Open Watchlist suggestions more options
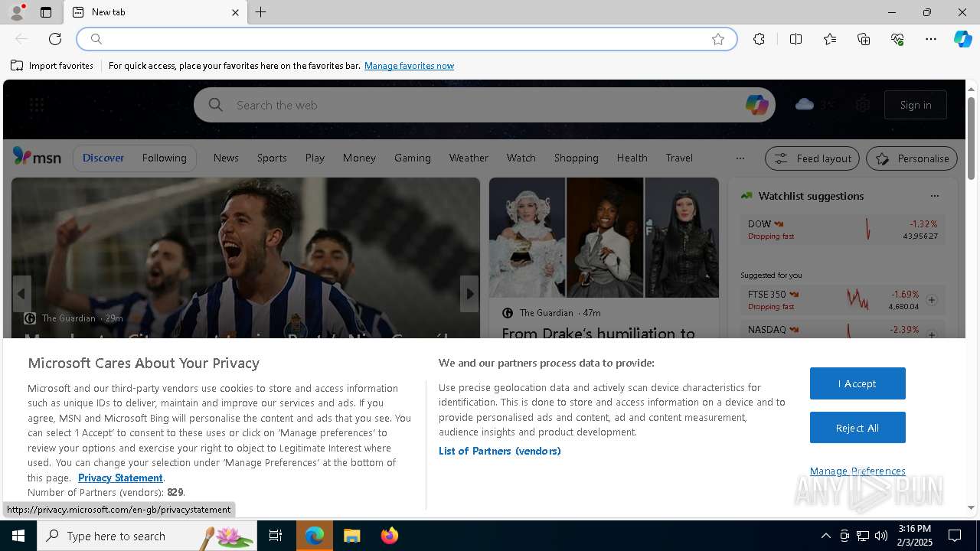The width and height of the screenshot is (980, 551). (934, 196)
